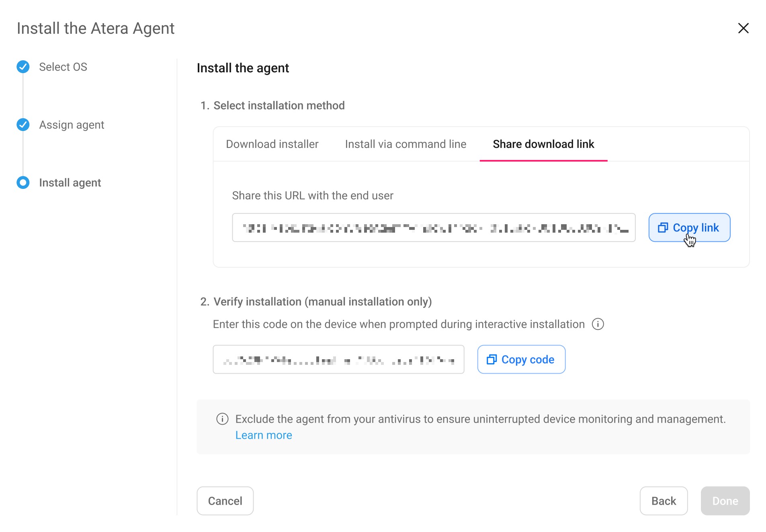
Task: Select the Share download link tab
Action: [x=543, y=144]
